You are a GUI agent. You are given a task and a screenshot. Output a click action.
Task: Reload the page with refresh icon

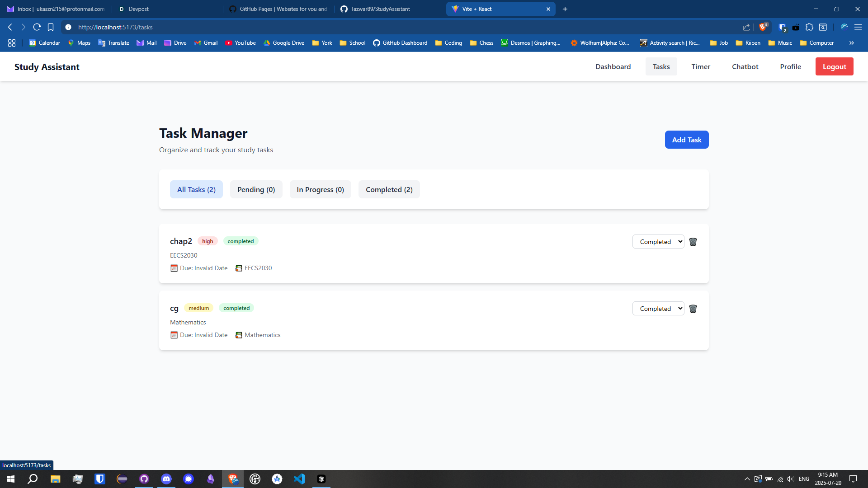pyautogui.click(x=37, y=27)
